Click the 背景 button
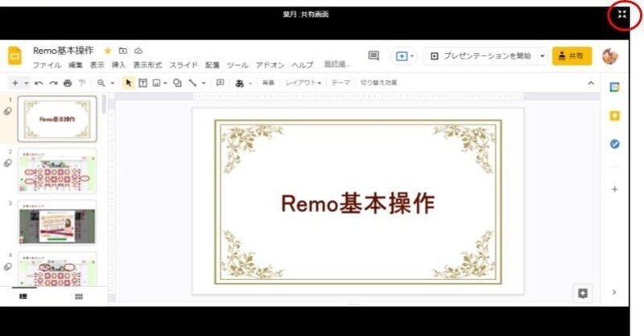Screen dimensions: 644x336 [x=268, y=83]
